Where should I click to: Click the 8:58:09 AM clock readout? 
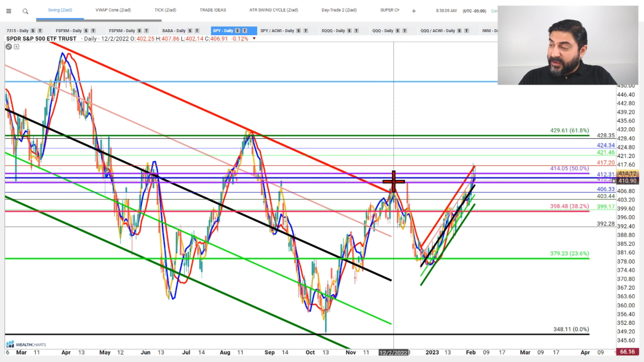(x=446, y=11)
